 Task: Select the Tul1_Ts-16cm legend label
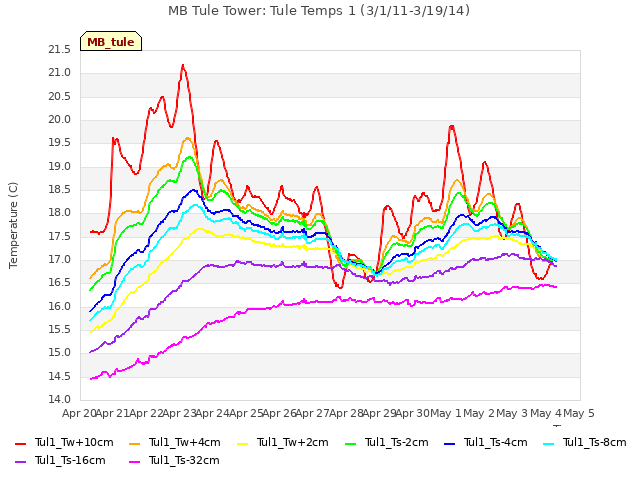tap(70, 460)
